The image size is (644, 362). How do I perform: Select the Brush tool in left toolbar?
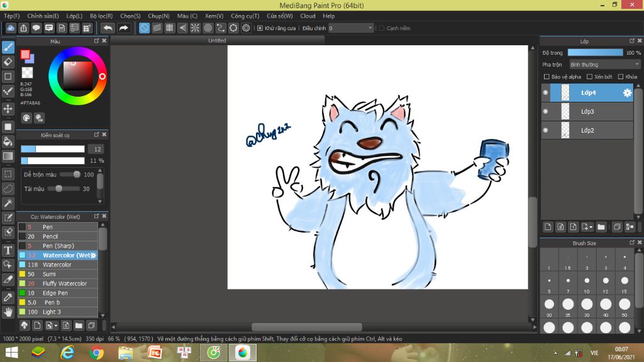pyautogui.click(x=8, y=47)
